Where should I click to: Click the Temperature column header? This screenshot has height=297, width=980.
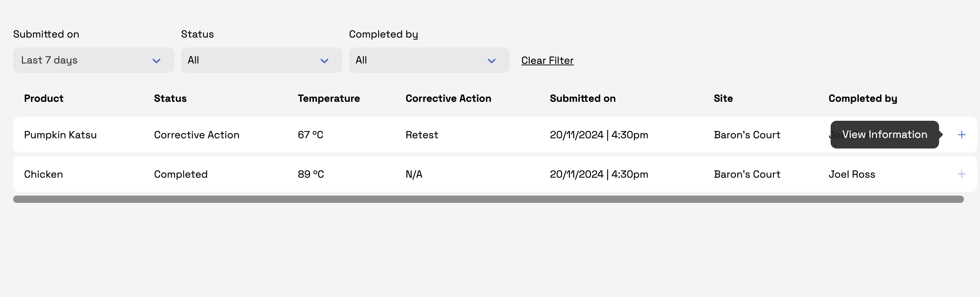329,99
